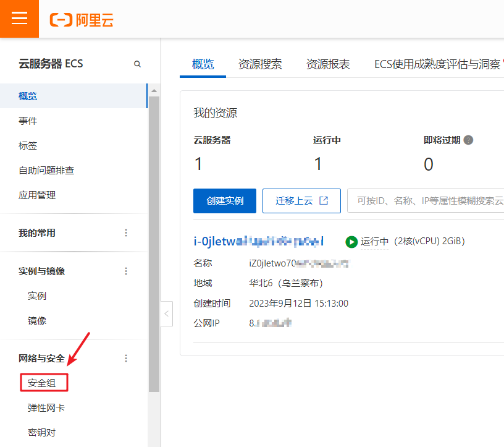The height and width of the screenshot is (447, 504).
Task: Click the Alibaba Cloud logo
Action: coord(82,20)
